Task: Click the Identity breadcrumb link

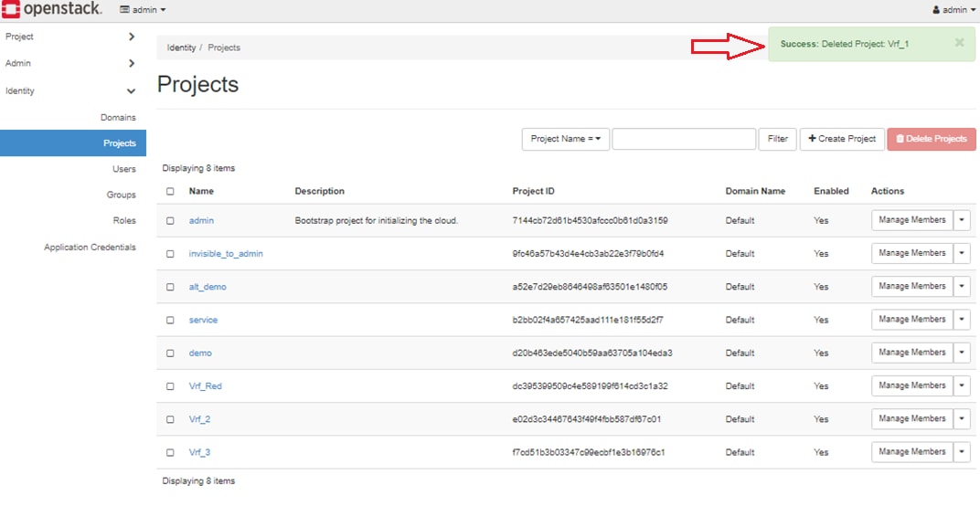Action: (181, 47)
